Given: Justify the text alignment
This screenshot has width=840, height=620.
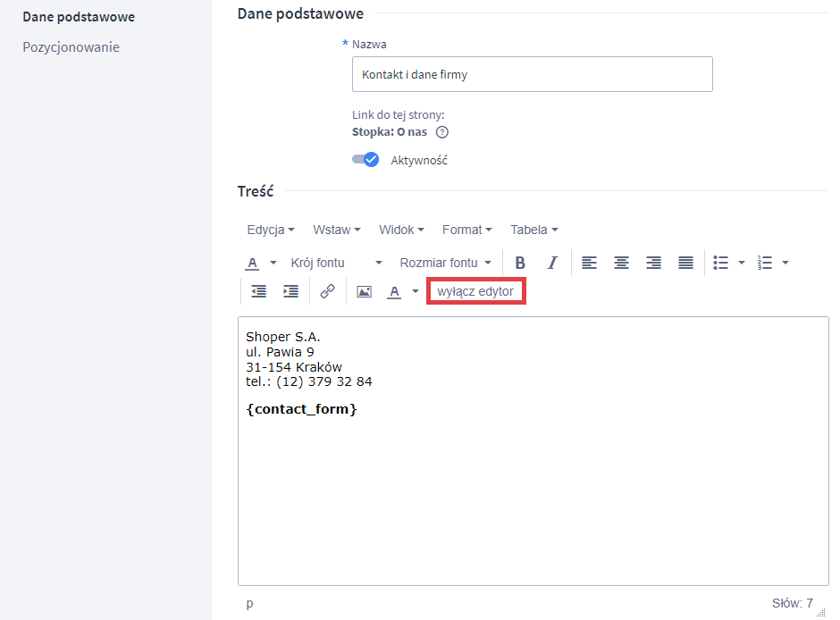Looking at the screenshot, I should [685, 263].
